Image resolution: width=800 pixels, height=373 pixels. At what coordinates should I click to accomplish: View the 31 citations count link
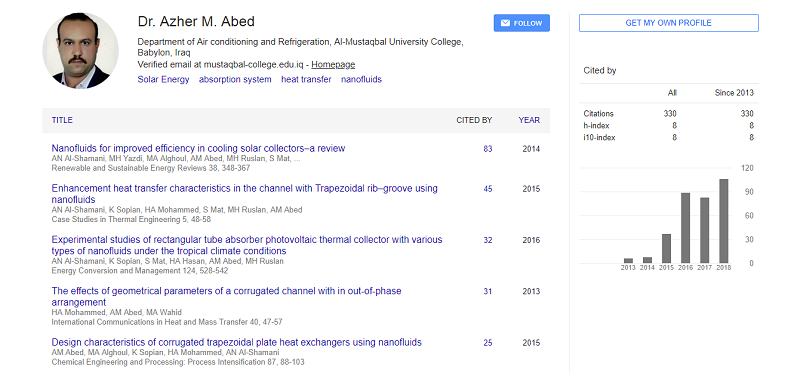click(x=488, y=291)
